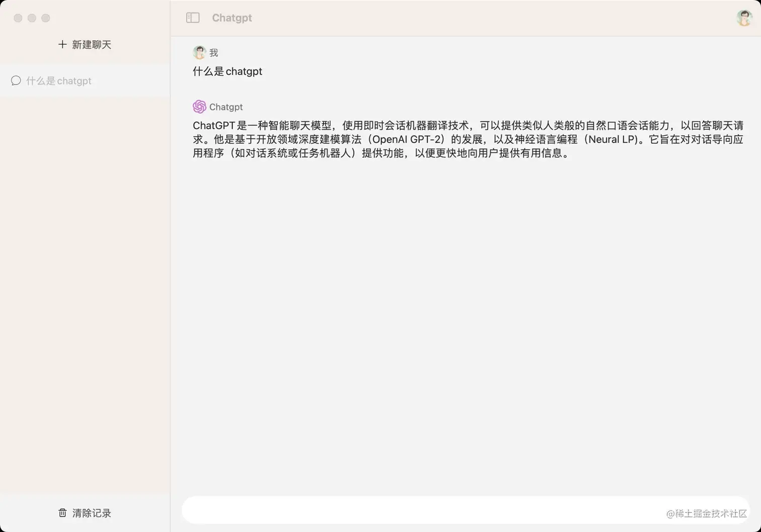
Task: Click the user avatar beside 我
Action: click(x=199, y=52)
